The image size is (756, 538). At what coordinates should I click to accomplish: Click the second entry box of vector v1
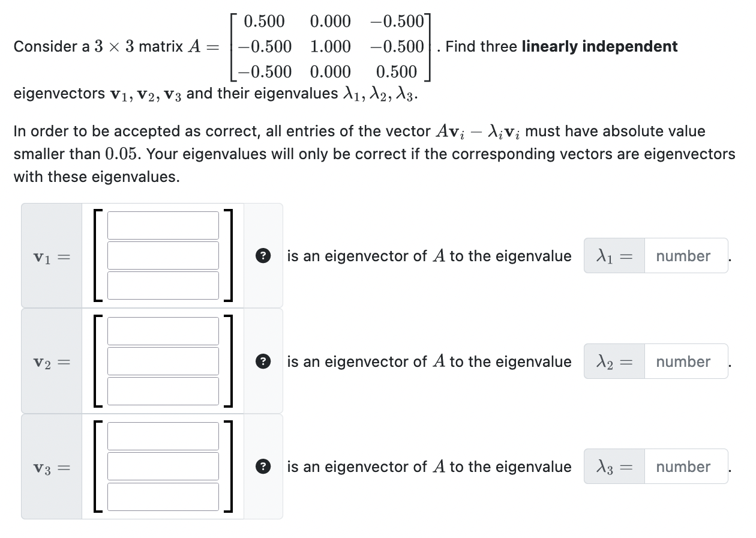[163, 255]
